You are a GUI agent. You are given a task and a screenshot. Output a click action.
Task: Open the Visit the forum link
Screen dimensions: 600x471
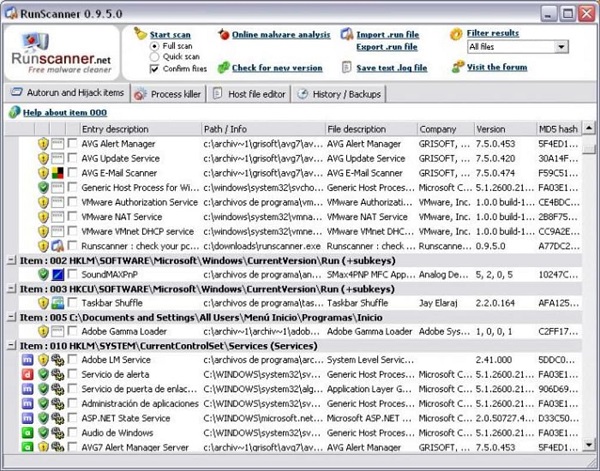(497, 67)
